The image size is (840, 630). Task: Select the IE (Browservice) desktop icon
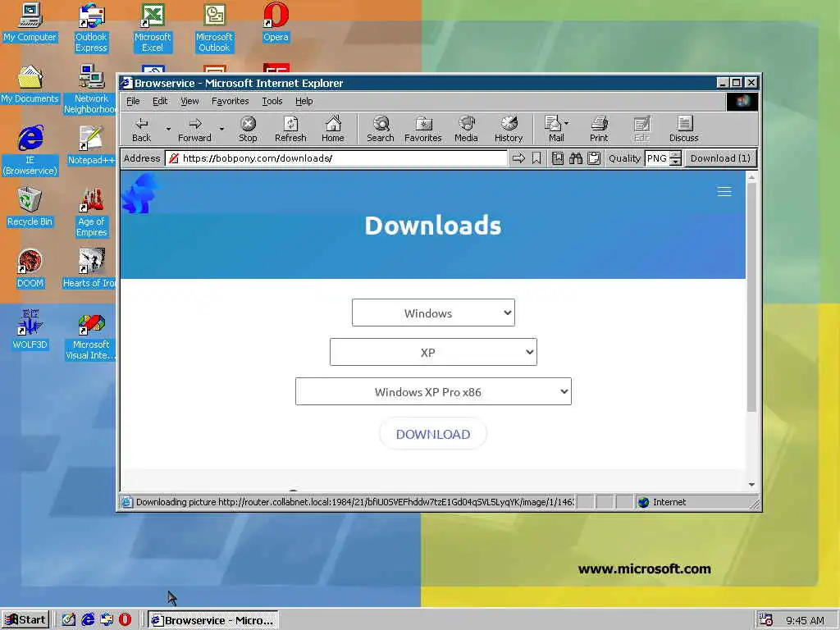coord(30,151)
